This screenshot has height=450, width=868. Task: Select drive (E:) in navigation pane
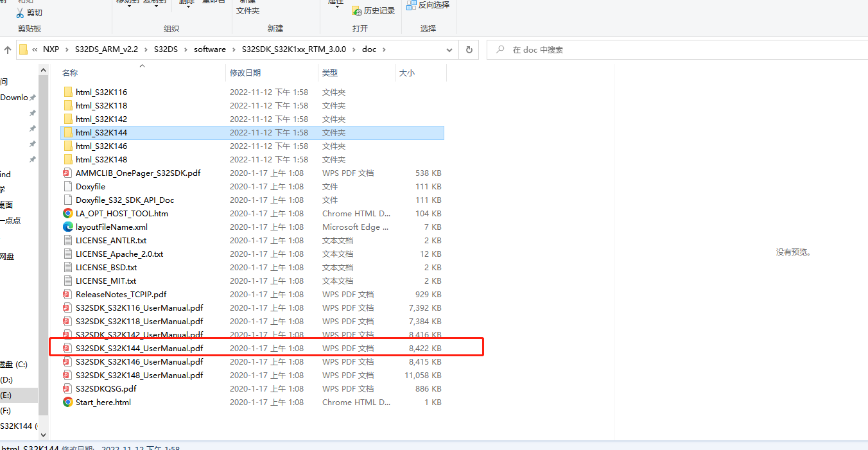point(19,395)
